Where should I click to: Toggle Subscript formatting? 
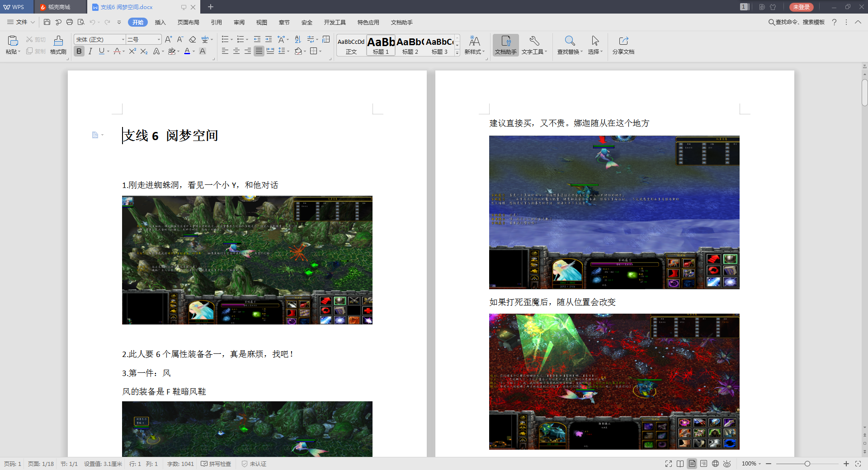tap(144, 52)
